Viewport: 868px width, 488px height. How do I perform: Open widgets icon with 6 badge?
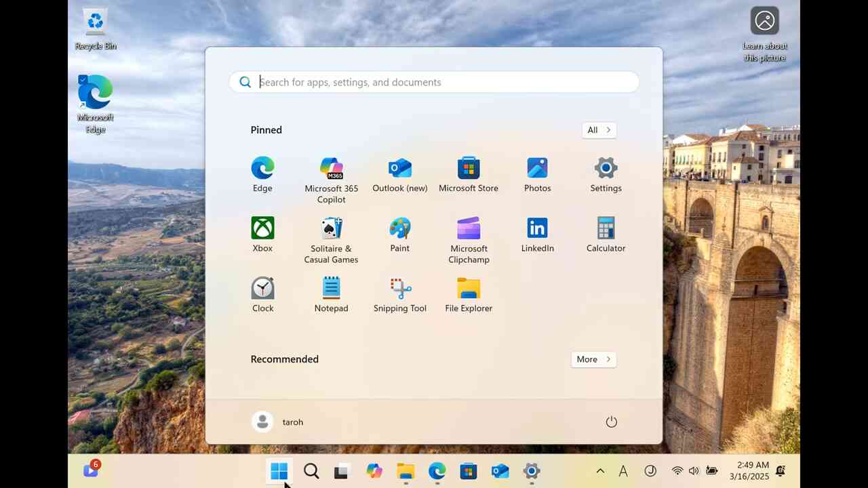[92, 470]
